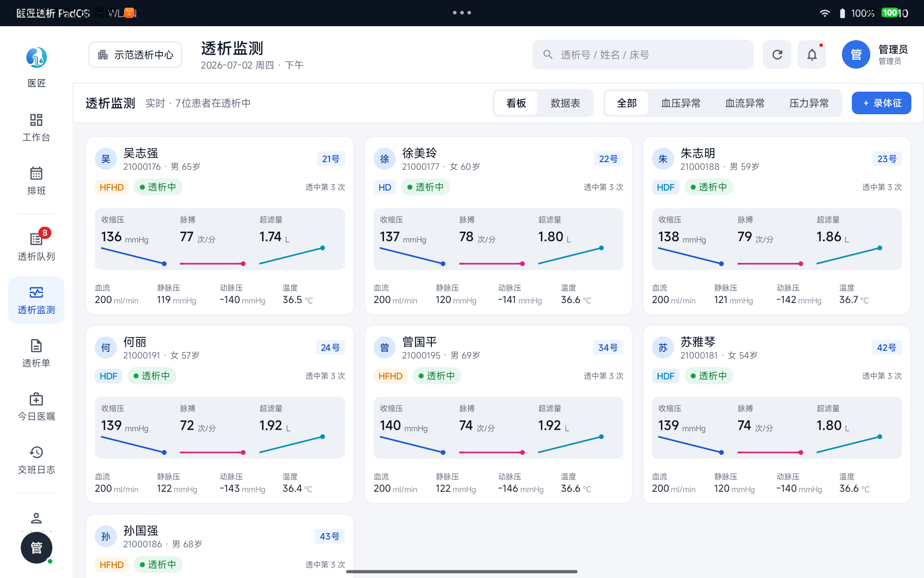
Task: Open 今日医嘱 medical kit icon
Action: click(36, 399)
